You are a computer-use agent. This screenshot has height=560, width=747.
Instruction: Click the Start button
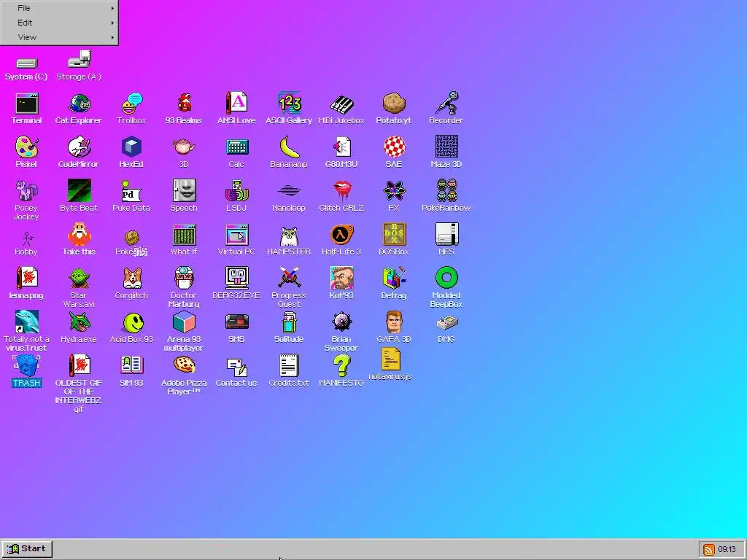tap(27, 548)
